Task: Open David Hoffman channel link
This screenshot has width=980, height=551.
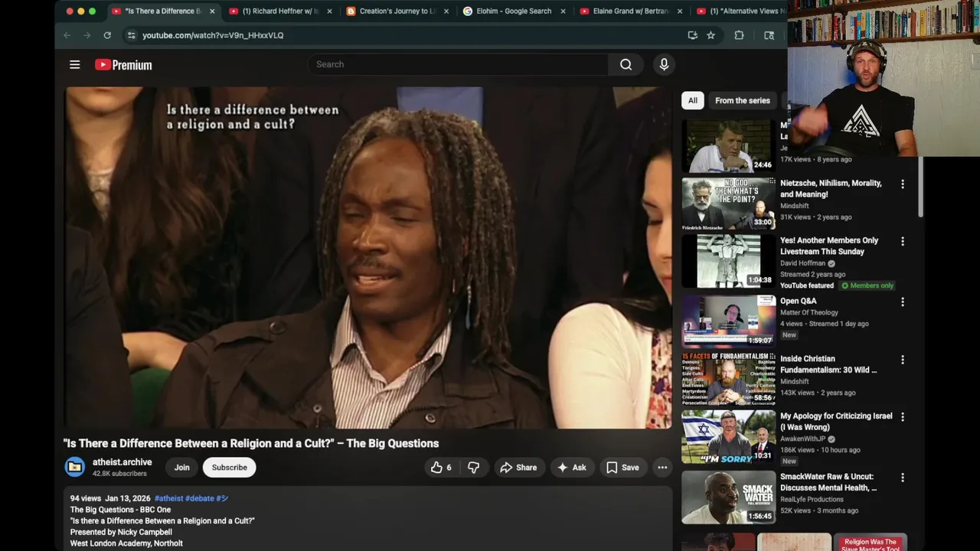Action: [x=803, y=263]
